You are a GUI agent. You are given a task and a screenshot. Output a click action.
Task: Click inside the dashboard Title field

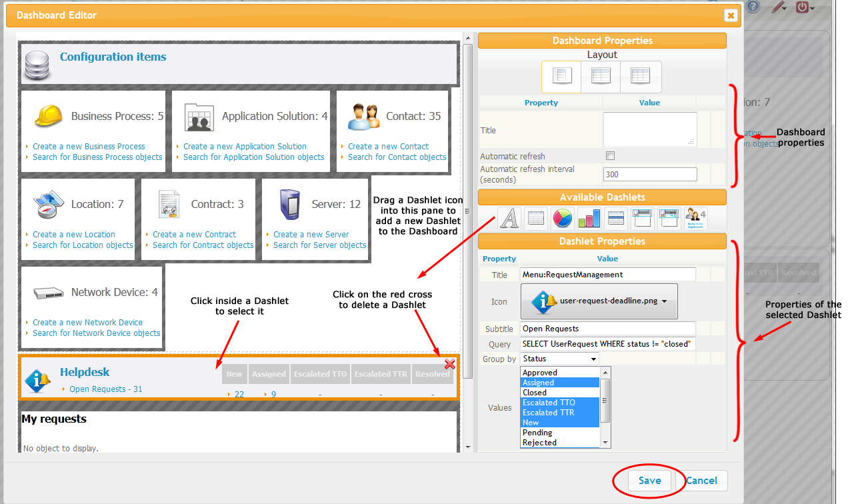[649, 129]
